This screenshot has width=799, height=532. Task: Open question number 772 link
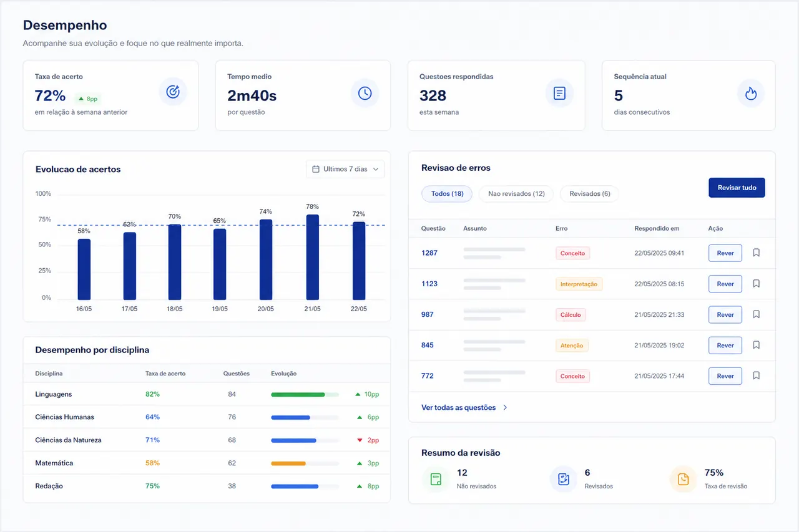coord(428,376)
